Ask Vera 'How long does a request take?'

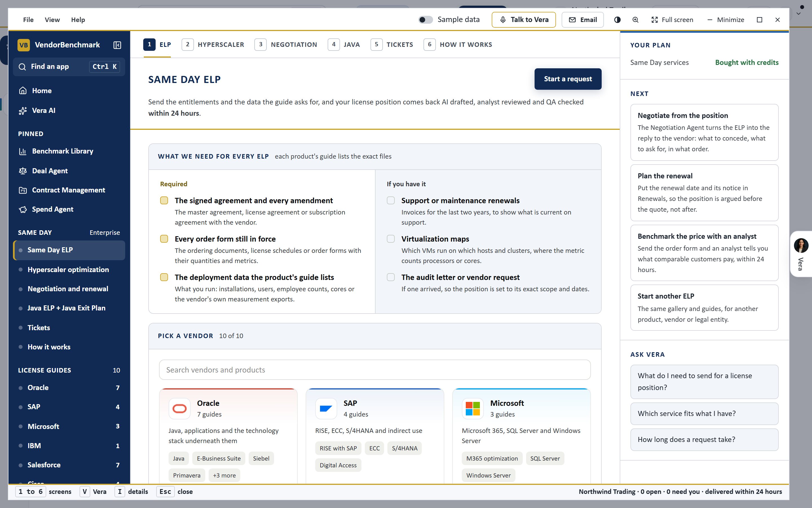point(704,439)
